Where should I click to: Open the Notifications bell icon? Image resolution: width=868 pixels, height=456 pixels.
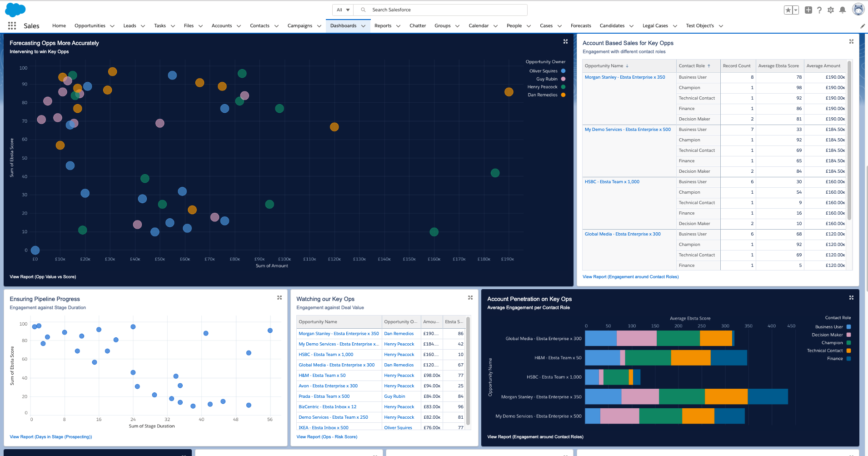click(x=842, y=10)
